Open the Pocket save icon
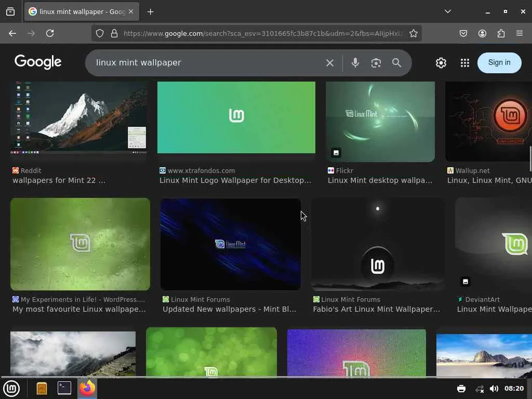532x399 pixels. [x=463, y=33]
